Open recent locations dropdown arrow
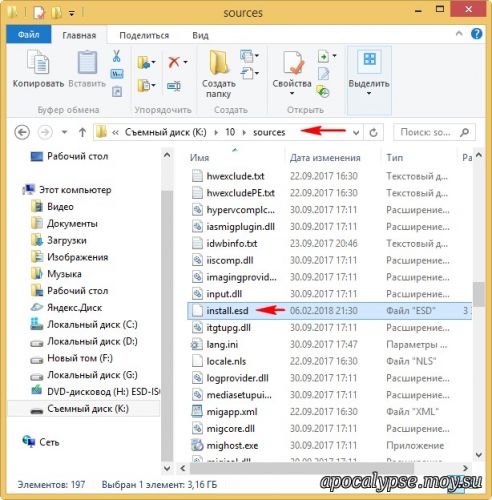Image resolution: width=492 pixels, height=500 pixels. [x=65, y=132]
